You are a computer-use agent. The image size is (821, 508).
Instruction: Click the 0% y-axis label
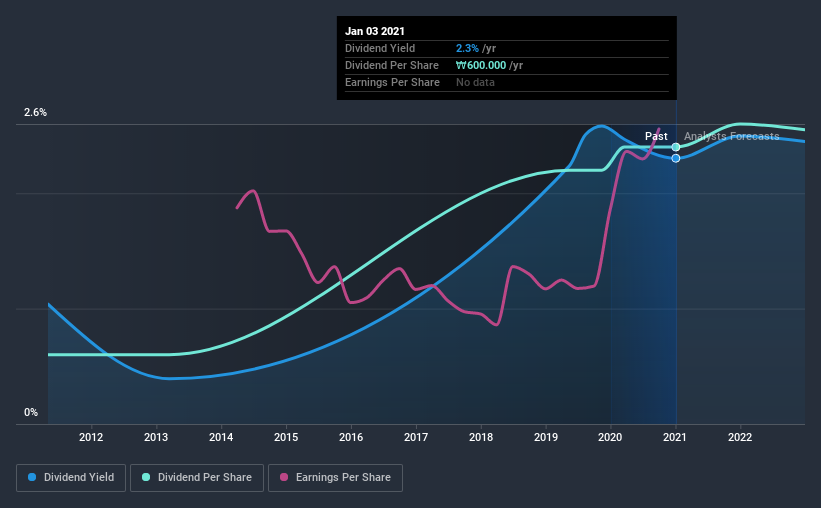click(x=31, y=413)
